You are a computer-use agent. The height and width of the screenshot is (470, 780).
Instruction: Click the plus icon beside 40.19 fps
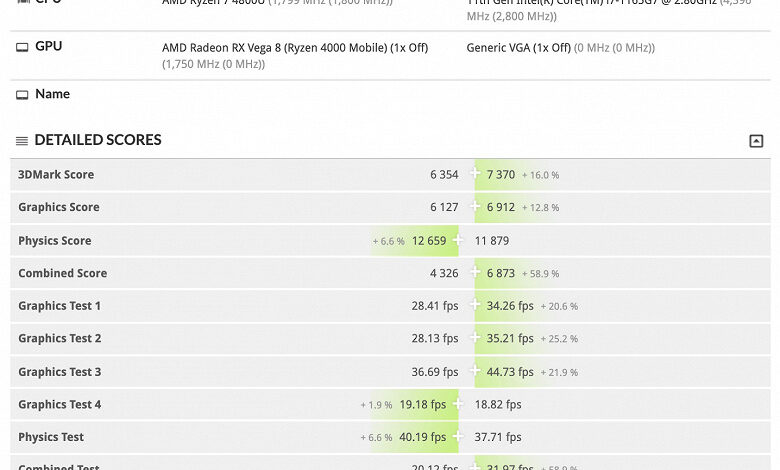click(458, 436)
